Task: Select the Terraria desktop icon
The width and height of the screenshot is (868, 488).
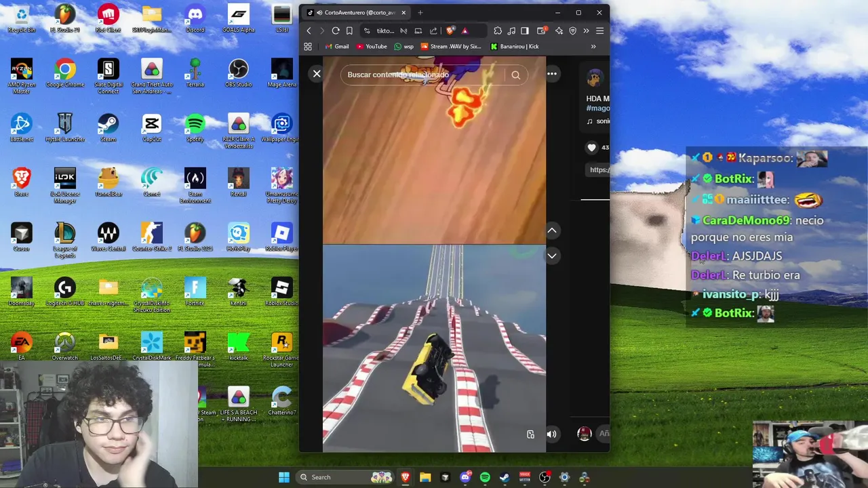Action: (195, 73)
